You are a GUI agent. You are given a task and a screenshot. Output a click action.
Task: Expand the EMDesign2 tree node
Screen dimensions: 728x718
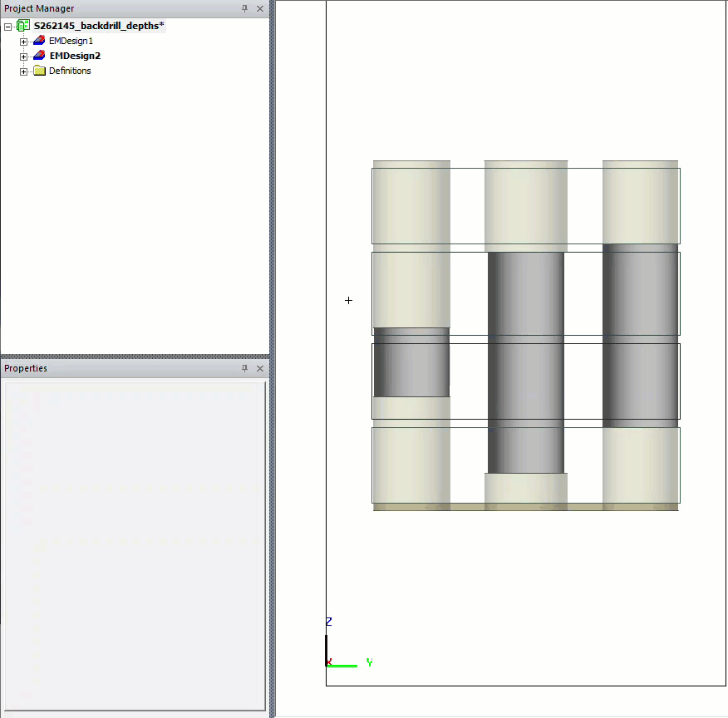(x=22, y=55)
